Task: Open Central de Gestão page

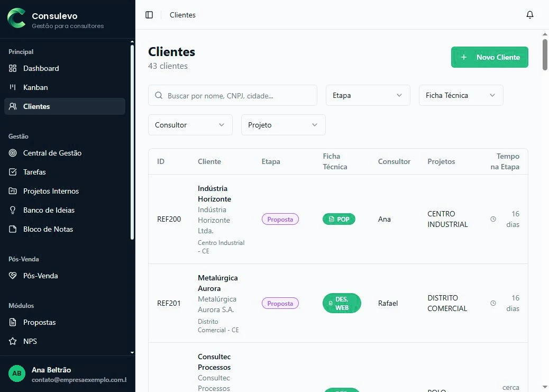Action: point(65,153)
